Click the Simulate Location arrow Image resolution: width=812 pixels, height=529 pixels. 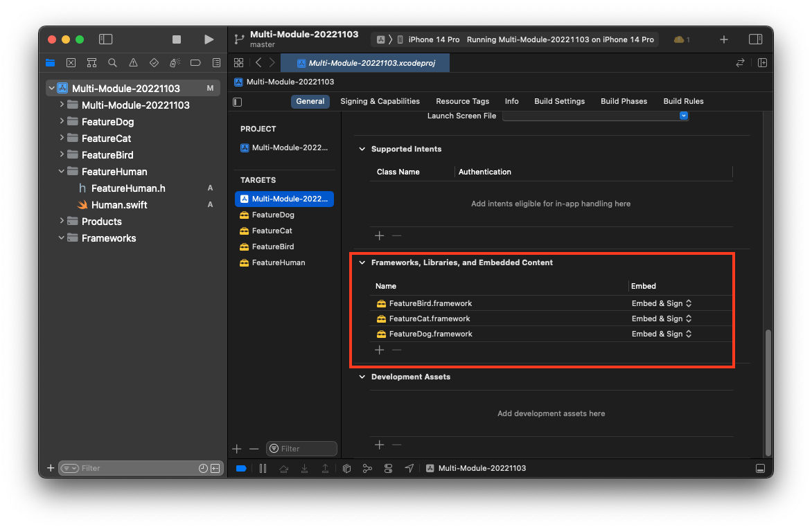(x=409, y=469)
